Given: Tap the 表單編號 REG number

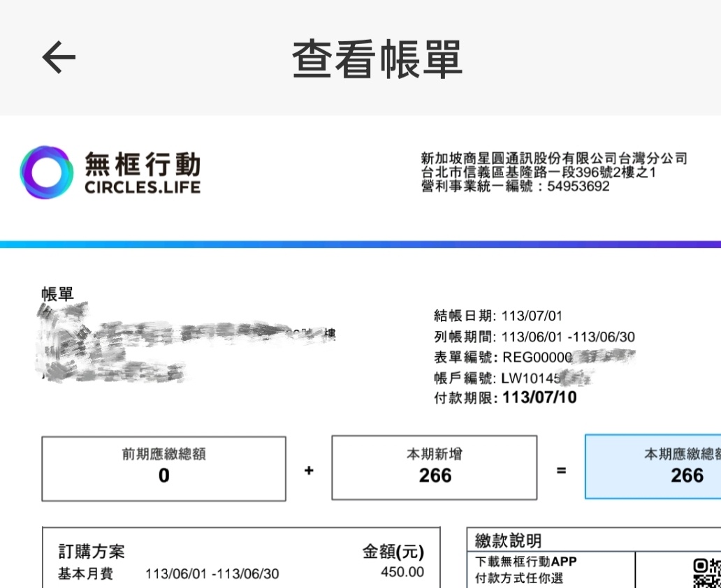Looking at the screenshot, I should [534, 358].
